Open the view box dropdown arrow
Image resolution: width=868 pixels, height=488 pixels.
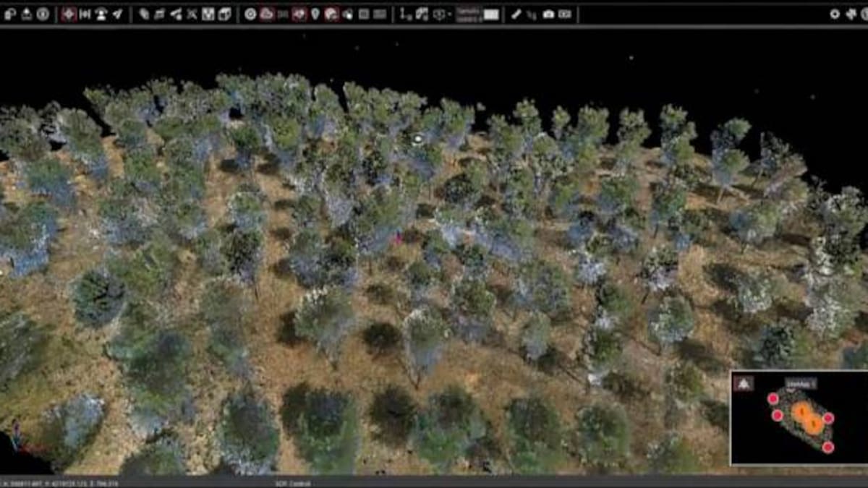point(449,14)
